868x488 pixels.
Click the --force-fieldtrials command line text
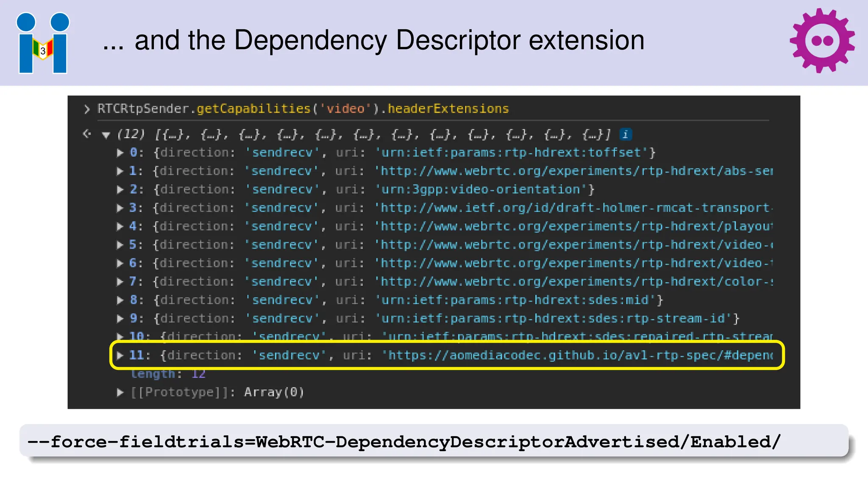pos(403,441)
